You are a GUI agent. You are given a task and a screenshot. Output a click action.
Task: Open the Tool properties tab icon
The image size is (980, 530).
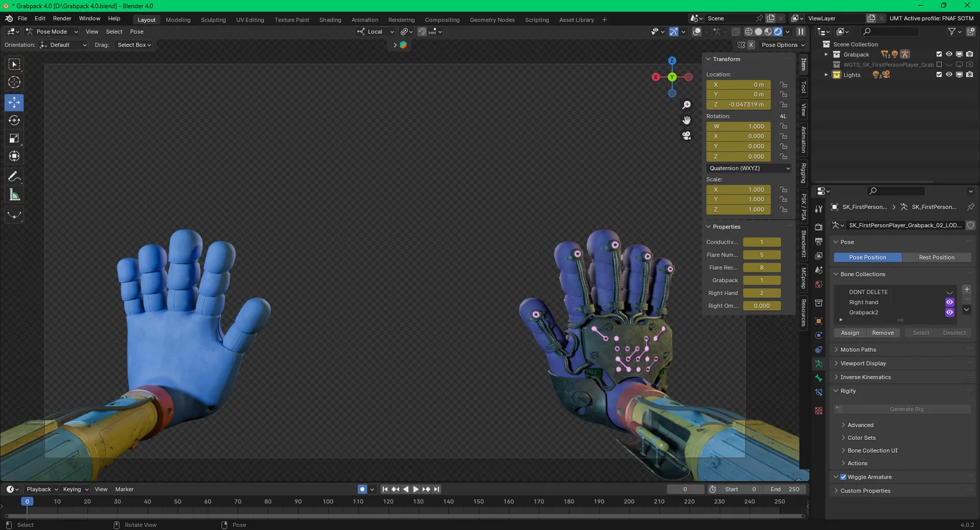point(819,209)
